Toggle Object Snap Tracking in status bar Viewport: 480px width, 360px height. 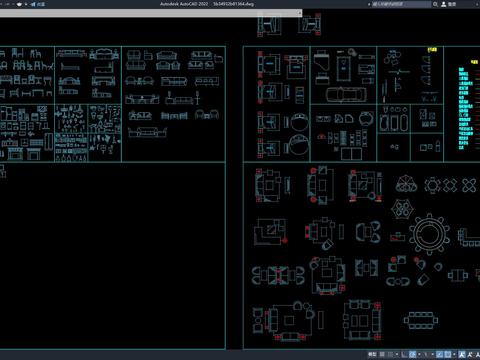pos(439,354)
